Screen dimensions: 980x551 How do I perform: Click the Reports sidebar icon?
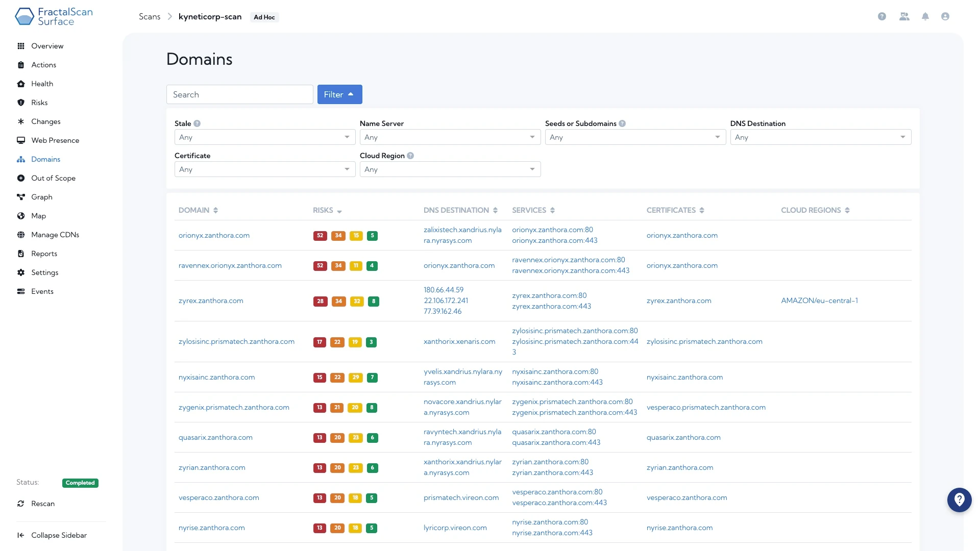click(21, 254)
